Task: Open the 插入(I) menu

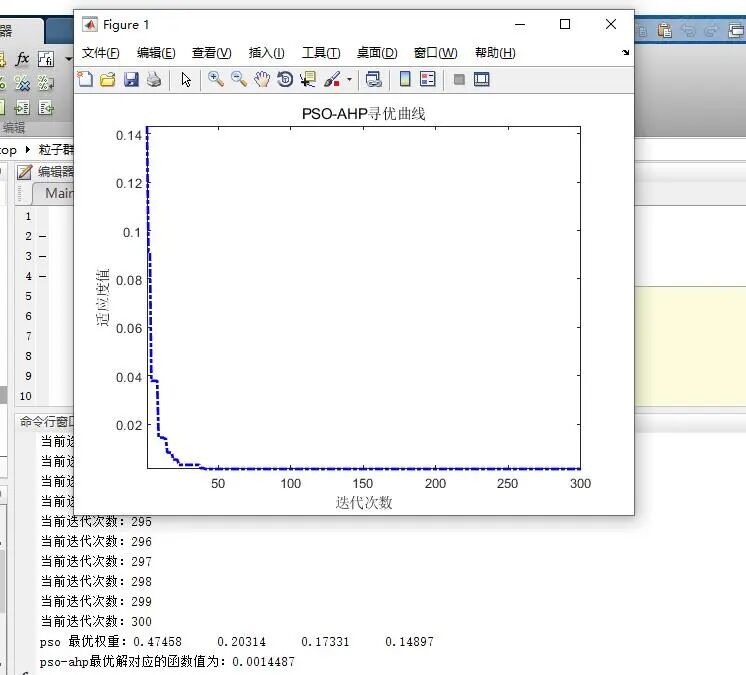Action: tap(266, 53)
